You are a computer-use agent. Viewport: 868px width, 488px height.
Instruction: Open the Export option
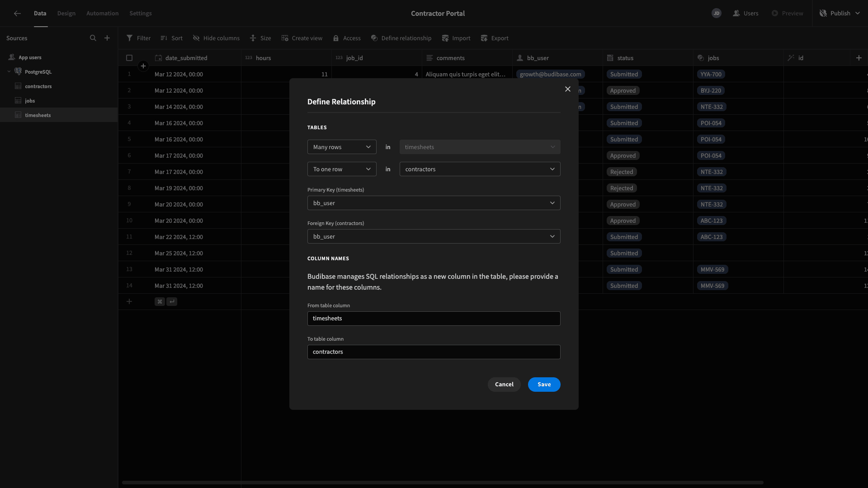coord(494,38)
